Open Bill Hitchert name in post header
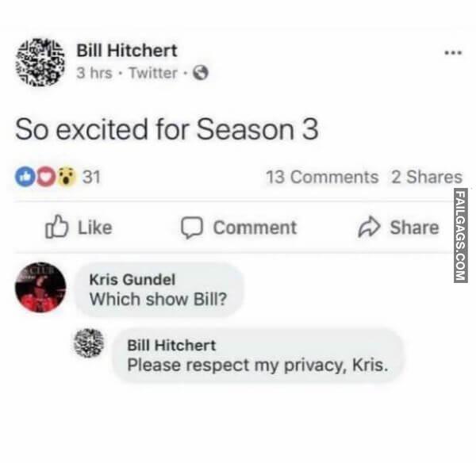Viewport: 476px width, 463px height. tap(127, 51)
